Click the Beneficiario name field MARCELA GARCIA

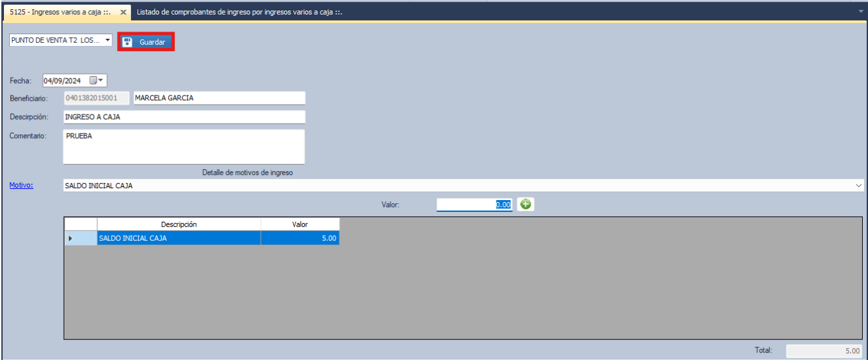218,98
